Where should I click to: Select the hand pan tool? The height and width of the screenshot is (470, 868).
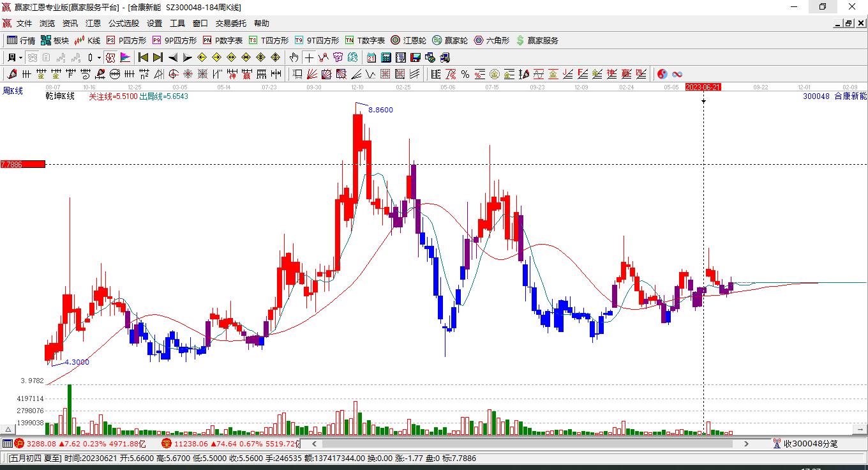click(x=294, y=57)
